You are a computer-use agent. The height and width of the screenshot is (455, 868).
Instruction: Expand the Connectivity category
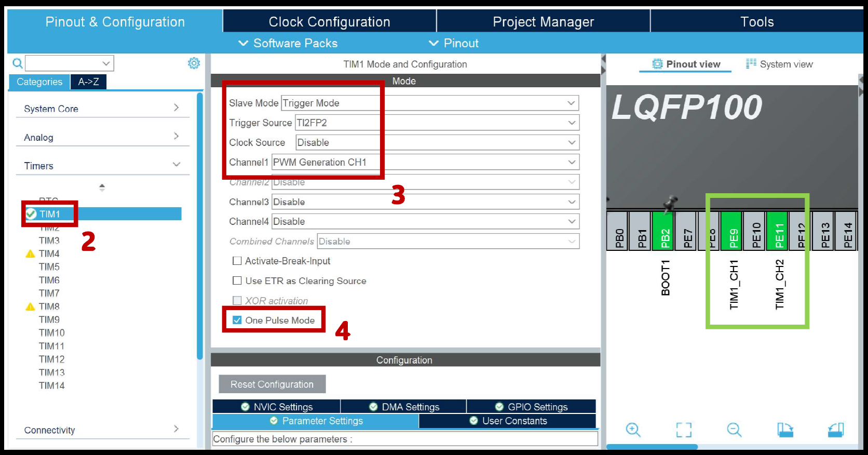pos(102,430)
